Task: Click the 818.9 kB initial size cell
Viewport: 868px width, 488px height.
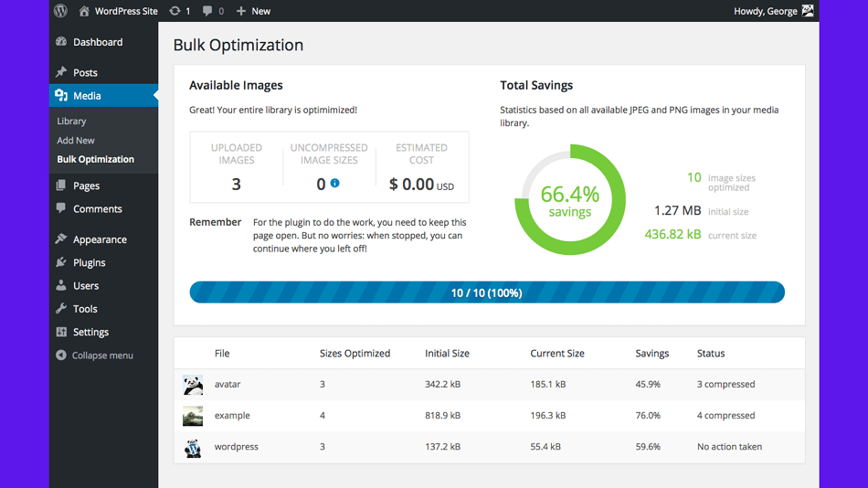Action: pos(443,416)
